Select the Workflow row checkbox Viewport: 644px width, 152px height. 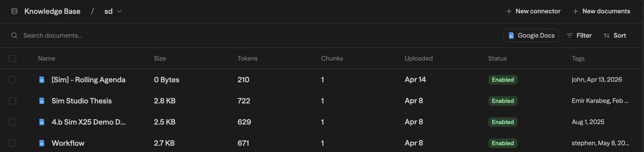[x=13, y=143]
